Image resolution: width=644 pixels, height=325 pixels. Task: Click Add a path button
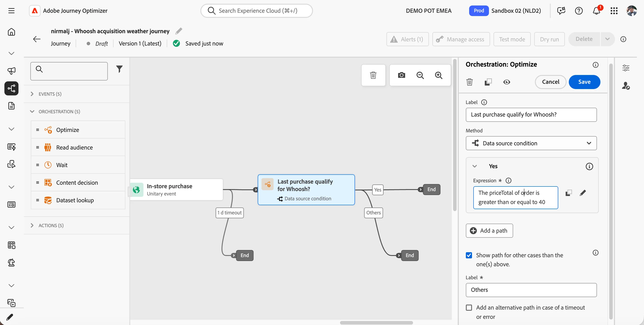click(489, 230)
